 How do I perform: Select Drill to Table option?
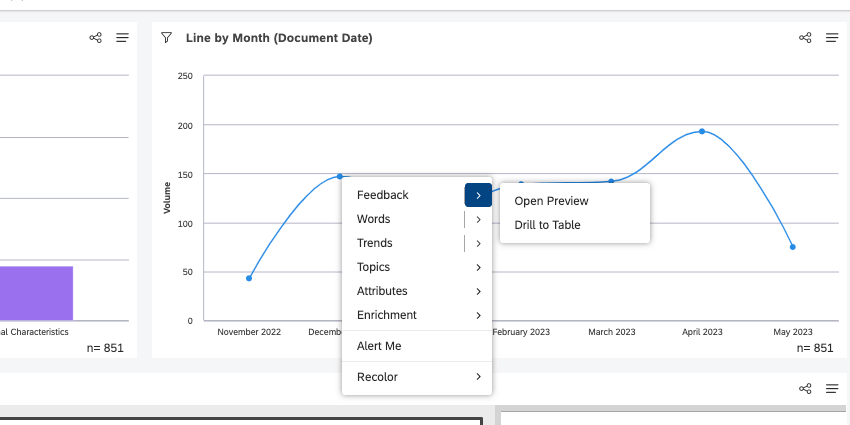click(547, 225)
